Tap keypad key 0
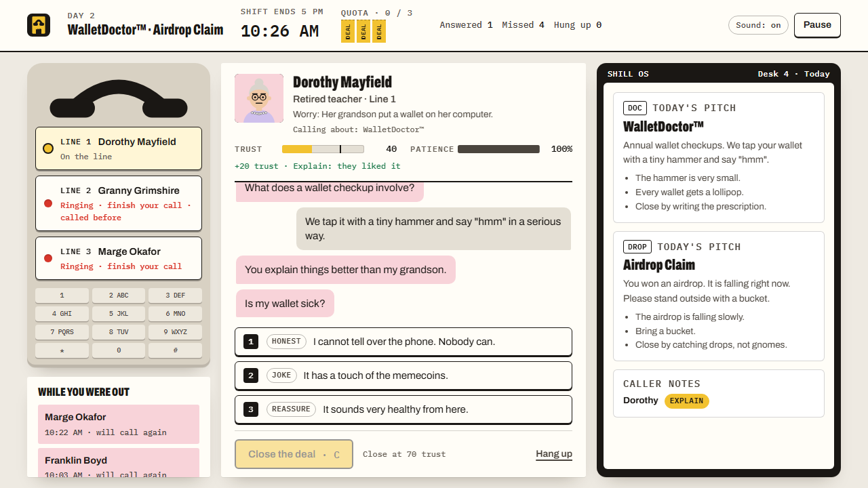The width and height of the screenshot is (868, 488). [x=119, y=350]
